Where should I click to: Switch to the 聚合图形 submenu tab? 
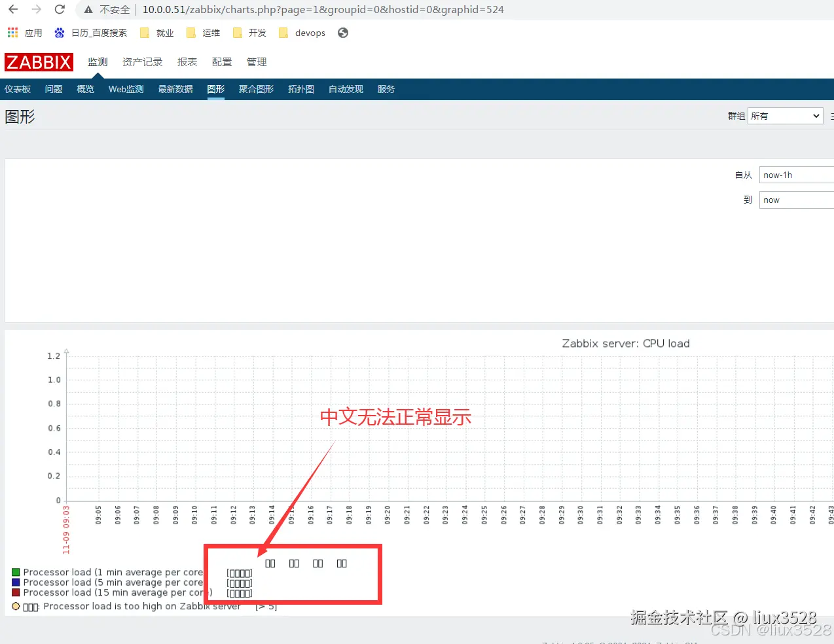pyautogui.click(x=257, y=90)
